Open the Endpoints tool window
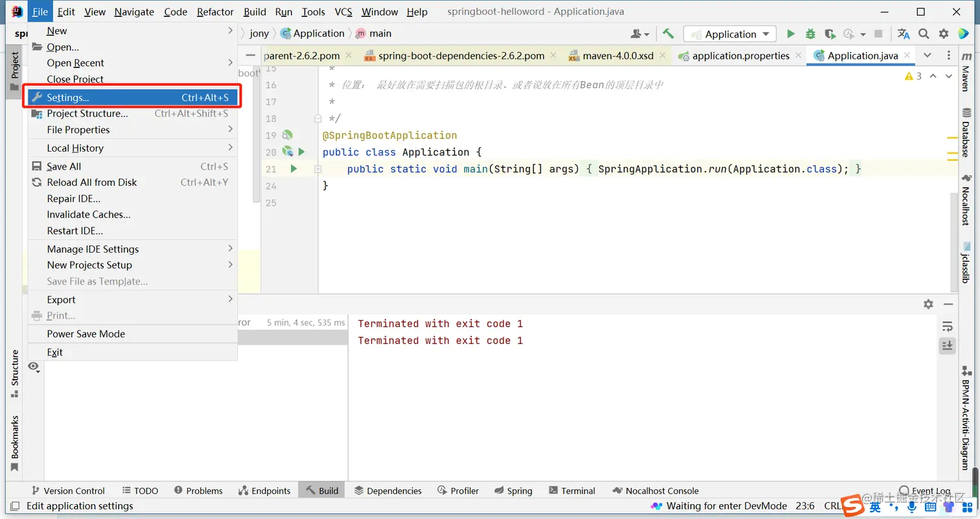The image size is (980, 519). point(264,491)
